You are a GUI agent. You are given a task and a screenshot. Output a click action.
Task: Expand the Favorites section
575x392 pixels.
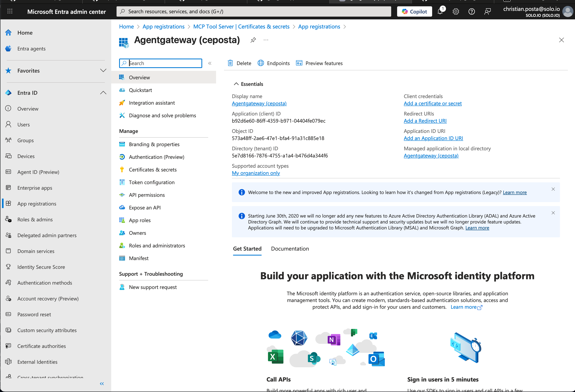tap(103, 70)
